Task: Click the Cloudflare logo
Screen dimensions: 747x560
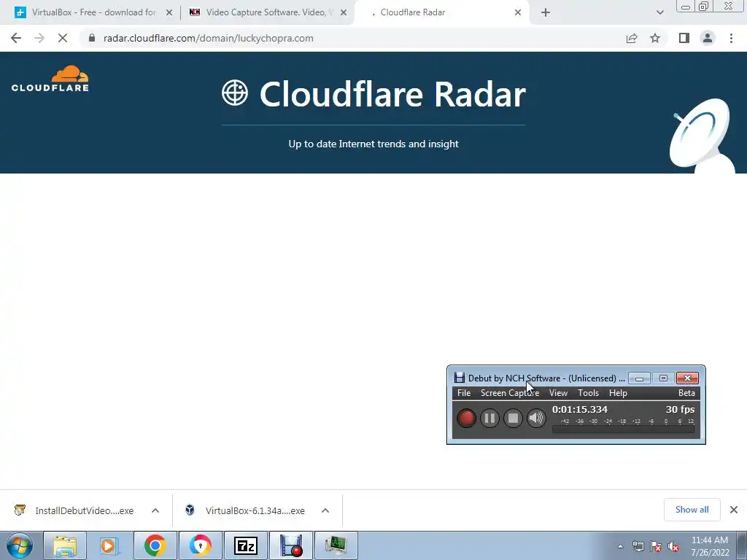Action: (x=50, y=79)
